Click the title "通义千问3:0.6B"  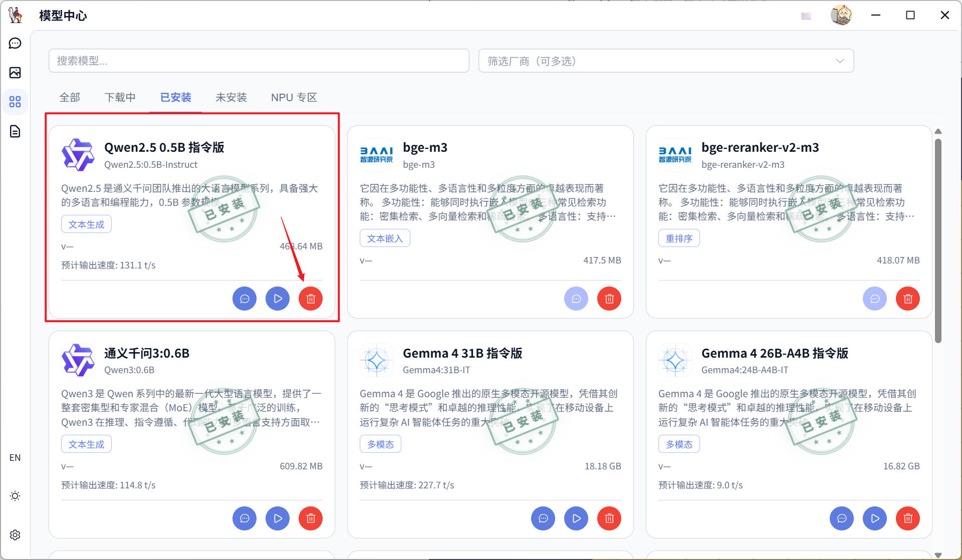tap(147, 353)
